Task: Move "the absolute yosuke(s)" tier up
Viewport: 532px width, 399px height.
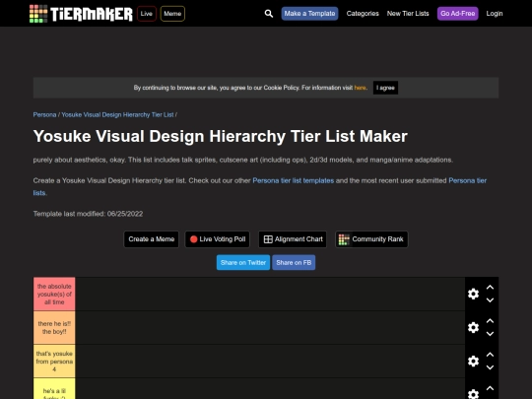Action: [490, 288]
